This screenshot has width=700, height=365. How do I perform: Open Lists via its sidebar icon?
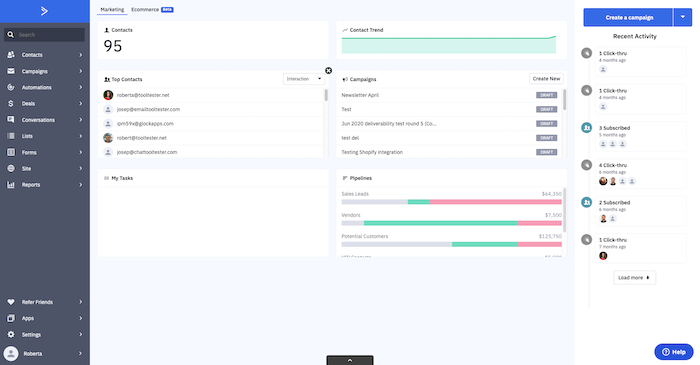point(11,136)
